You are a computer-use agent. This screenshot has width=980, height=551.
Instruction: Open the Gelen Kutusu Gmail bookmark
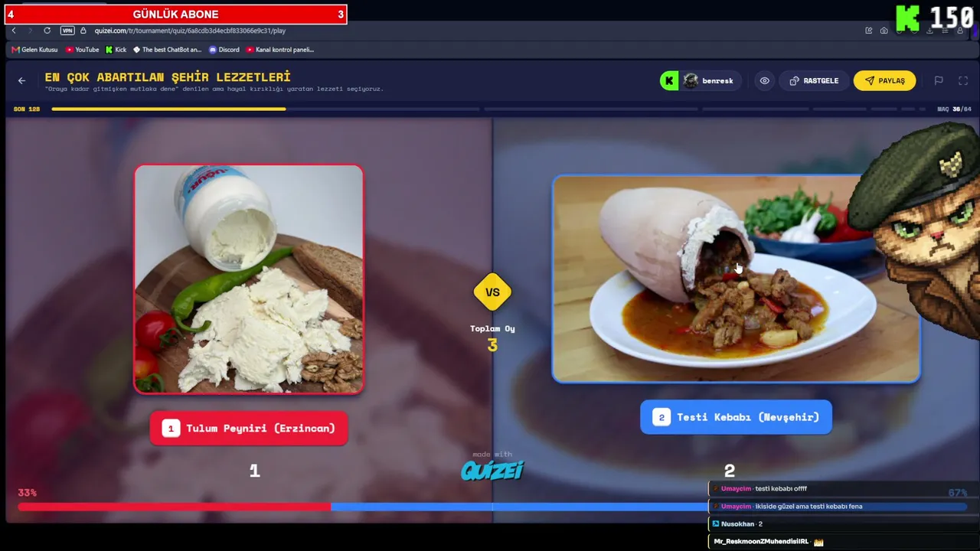[35, 50]
